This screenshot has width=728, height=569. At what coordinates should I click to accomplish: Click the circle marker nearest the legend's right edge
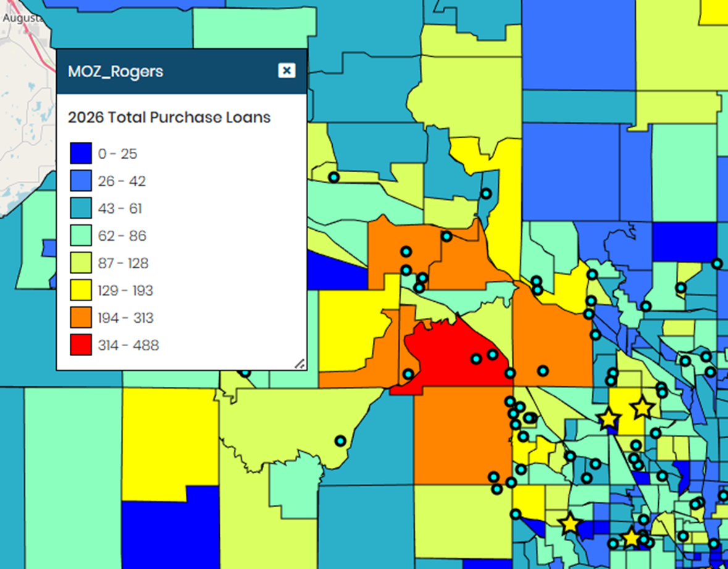(x=334, y=177)
